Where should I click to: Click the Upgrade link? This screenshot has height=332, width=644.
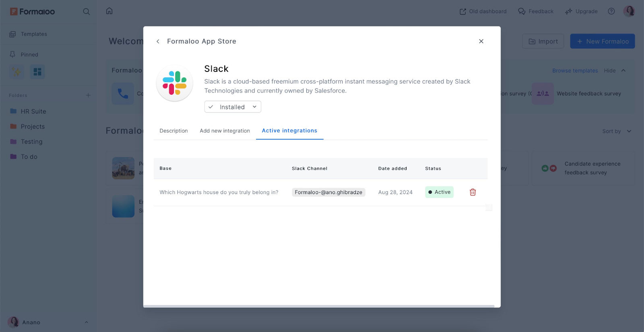(x=581, y=11)
